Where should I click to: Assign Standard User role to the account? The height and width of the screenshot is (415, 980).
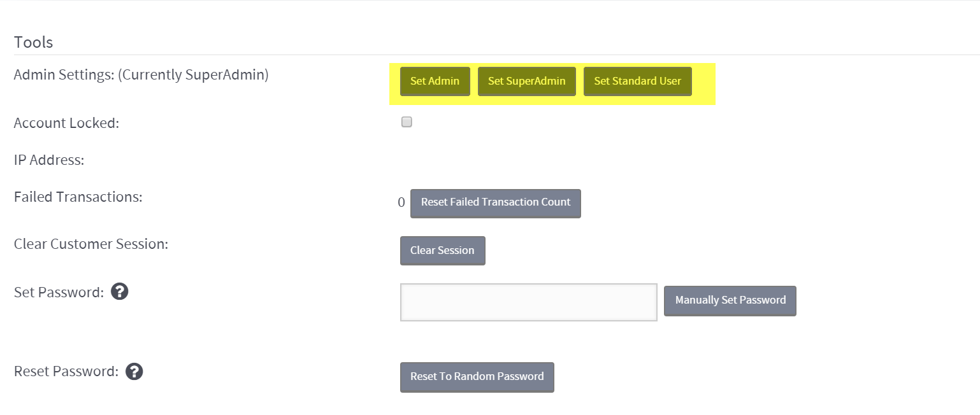point(637,81)
